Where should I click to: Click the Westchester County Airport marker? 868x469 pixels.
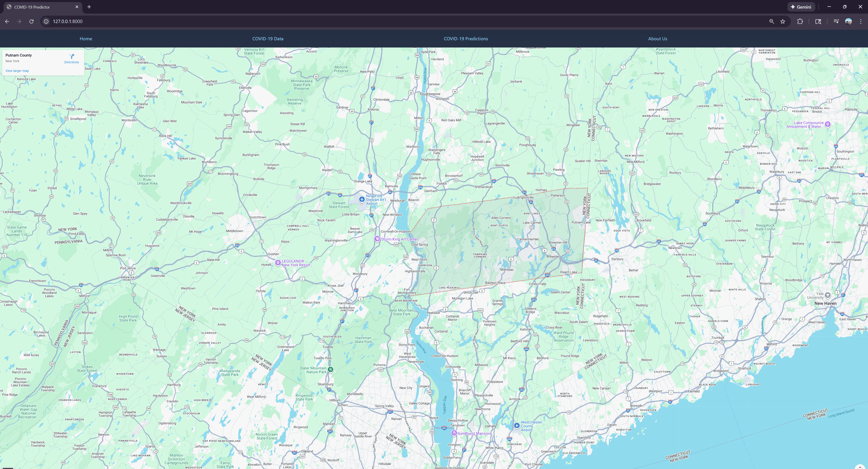tap(516, 426)
